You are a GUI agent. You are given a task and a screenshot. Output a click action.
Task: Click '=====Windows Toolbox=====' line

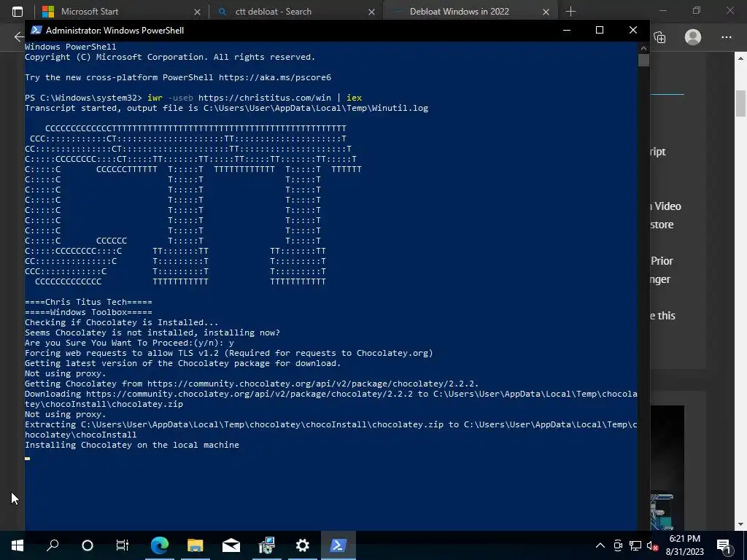(x=88, y=312)
